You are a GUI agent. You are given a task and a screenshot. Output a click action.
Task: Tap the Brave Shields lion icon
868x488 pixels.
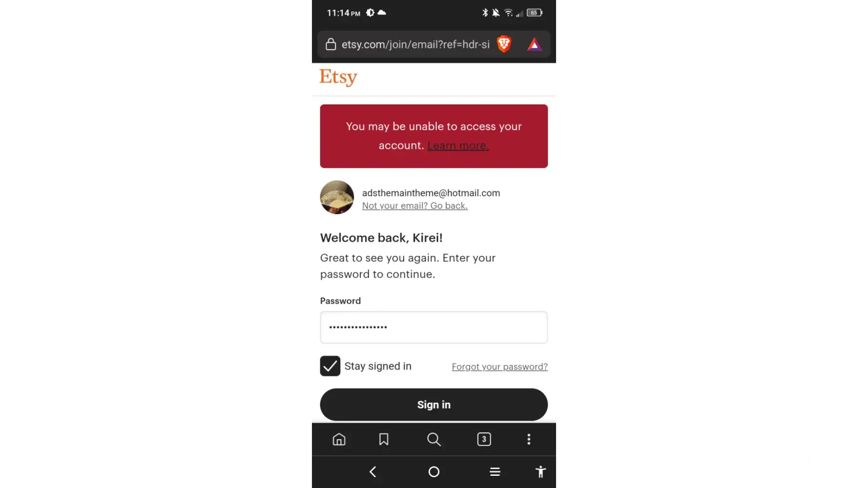[x=504, y=44]
